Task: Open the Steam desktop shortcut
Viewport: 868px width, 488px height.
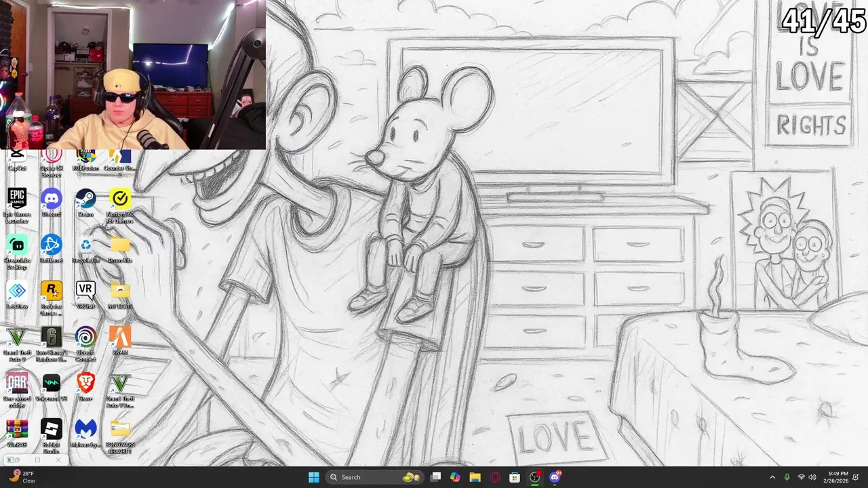Action: point(85,203)
